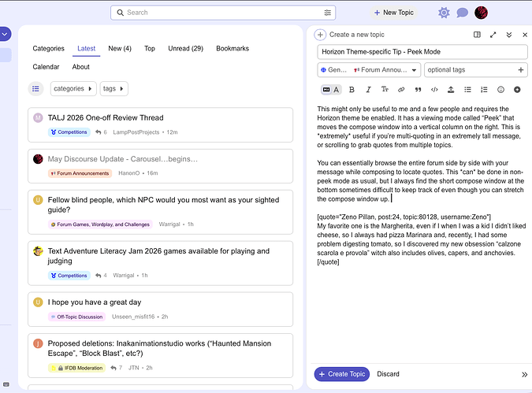The width and height of the screenshot is (532, 393).
Task: Click avatar on Text Adventure Literacy Jam topic
Action: point(38,251)
